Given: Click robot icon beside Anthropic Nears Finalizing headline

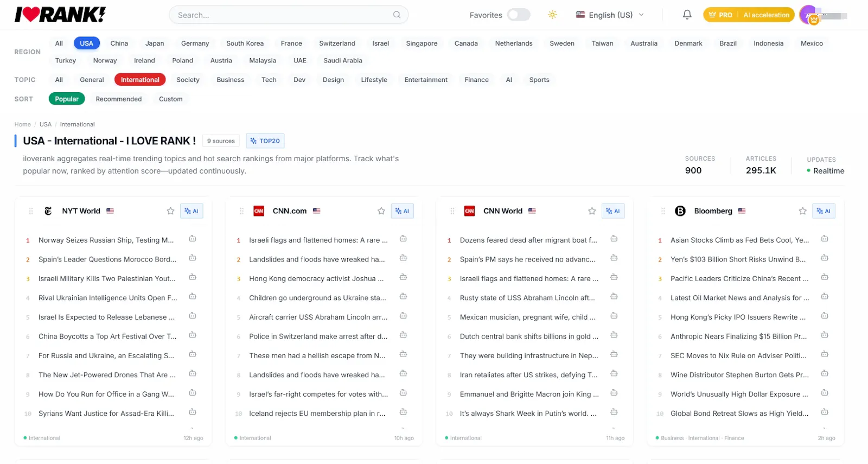Looking at the screenshot, I should [x=825, y=335].
